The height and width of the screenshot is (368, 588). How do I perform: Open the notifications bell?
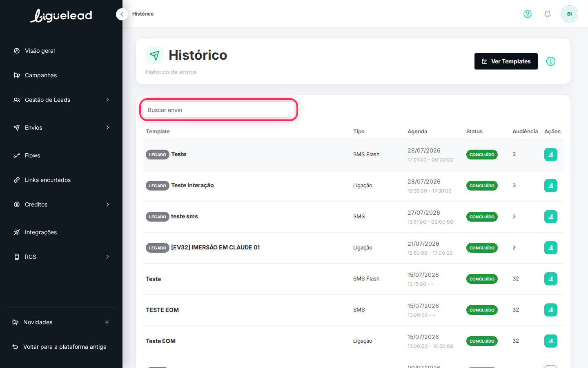tap(548, 14)
